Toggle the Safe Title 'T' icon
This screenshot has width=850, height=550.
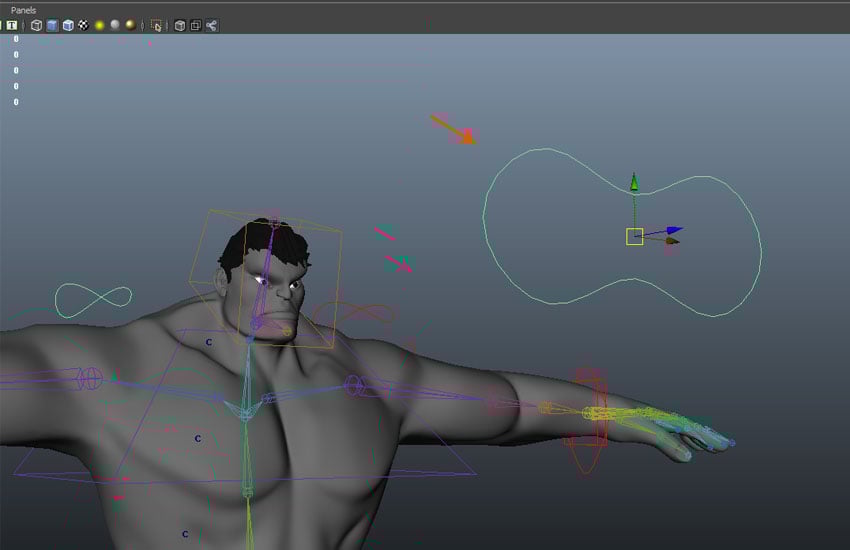[x=12, y=25]
